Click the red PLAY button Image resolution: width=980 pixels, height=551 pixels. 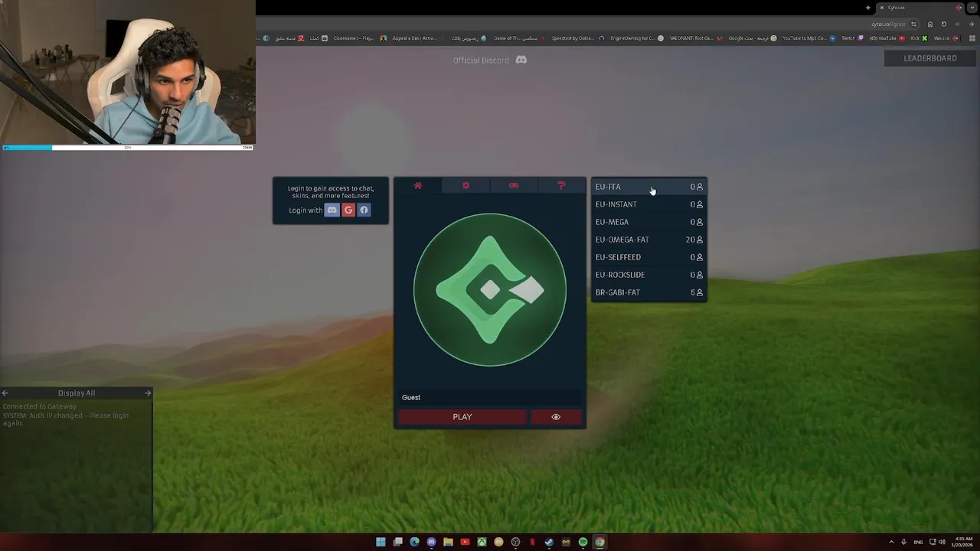pyautogui.click(x=462, y=417)
